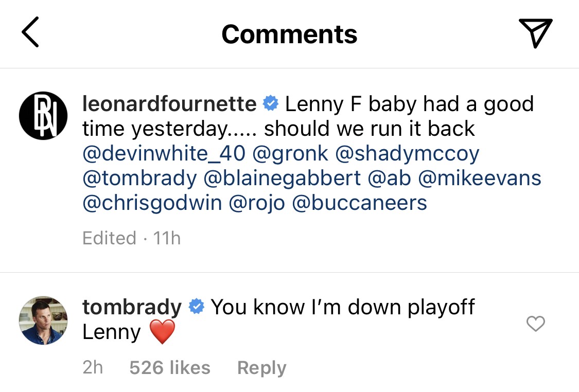Reply to tombrady's comment
579x392 pixels.
(x=261, y=368)
